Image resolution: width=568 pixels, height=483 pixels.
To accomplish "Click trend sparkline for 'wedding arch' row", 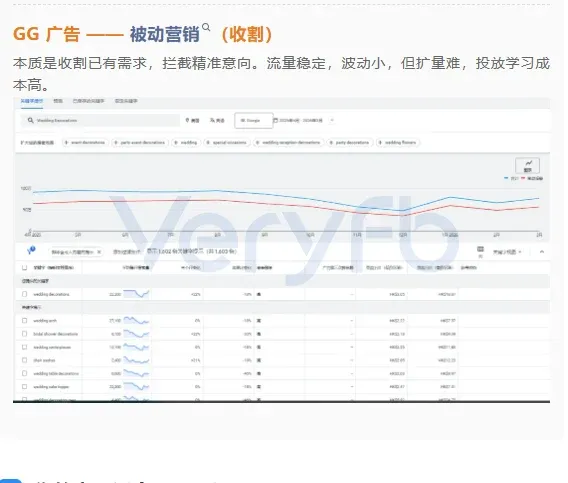I will coord(136,320).
